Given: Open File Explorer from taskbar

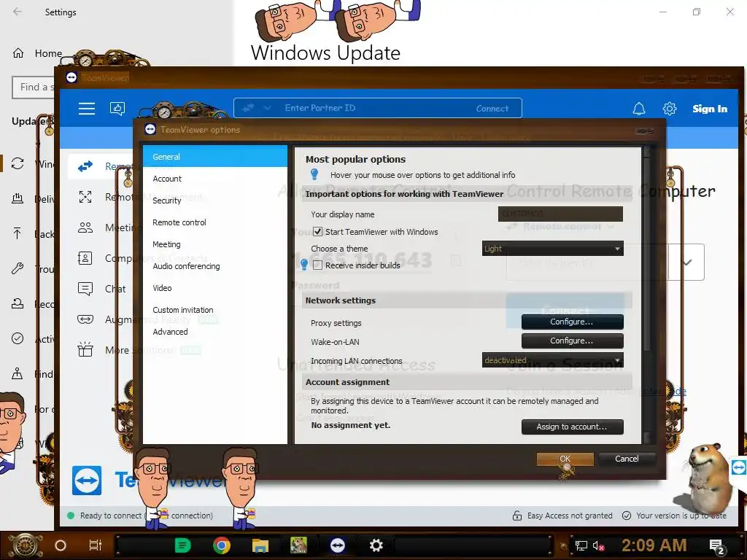Looking at the screenshot, I should click(260, 545).
